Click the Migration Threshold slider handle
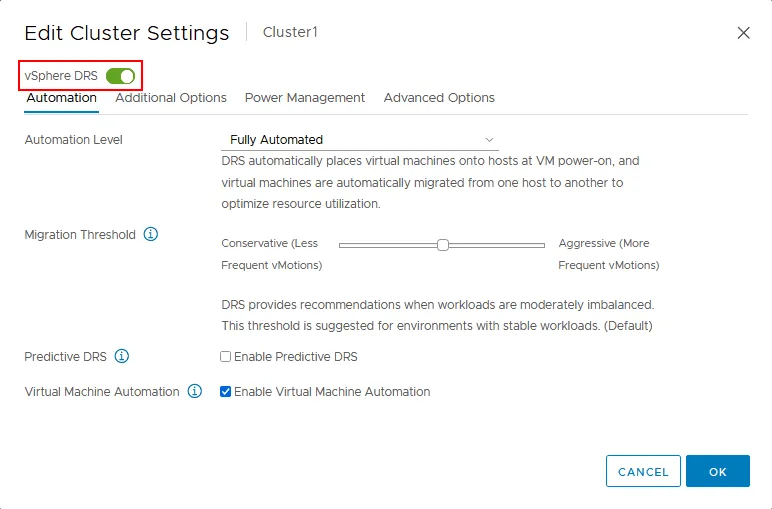772x509 pixels. point(443,244)
